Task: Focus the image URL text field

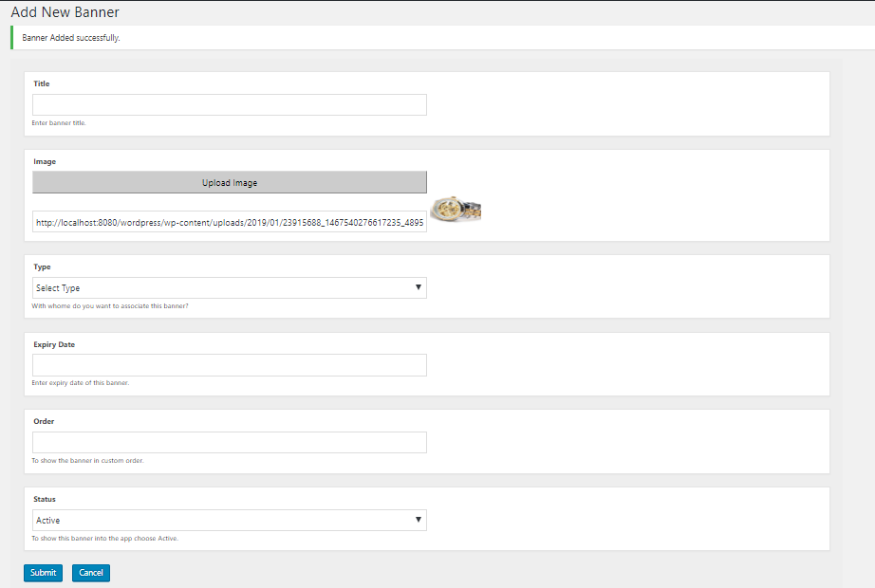Action: click(229, 222)
